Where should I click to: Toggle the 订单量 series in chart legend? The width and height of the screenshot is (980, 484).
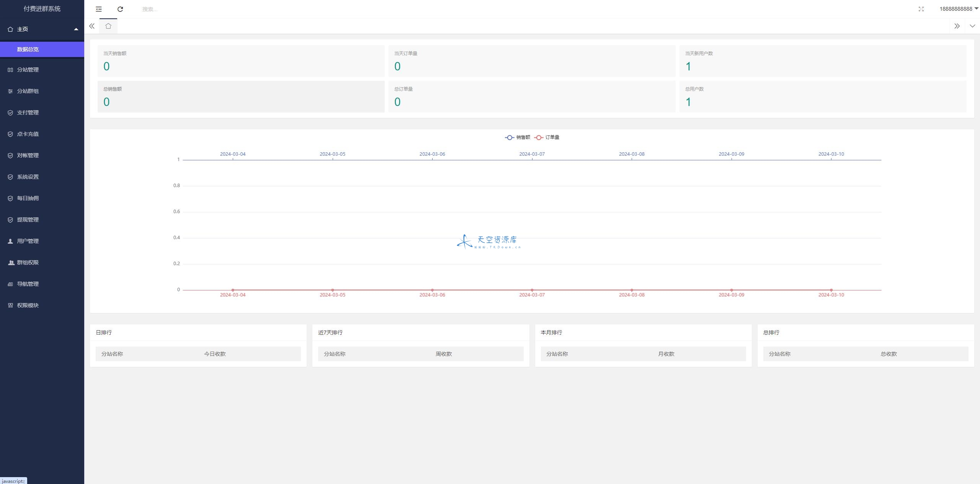pyautogui.click(x=547, y=137)
